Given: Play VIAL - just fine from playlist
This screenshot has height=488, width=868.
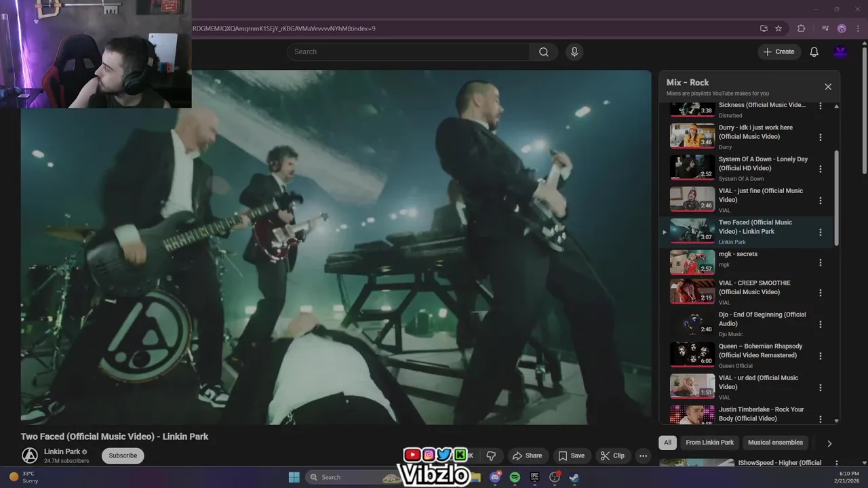Looking at the screenshot, I should coord(692,199).
